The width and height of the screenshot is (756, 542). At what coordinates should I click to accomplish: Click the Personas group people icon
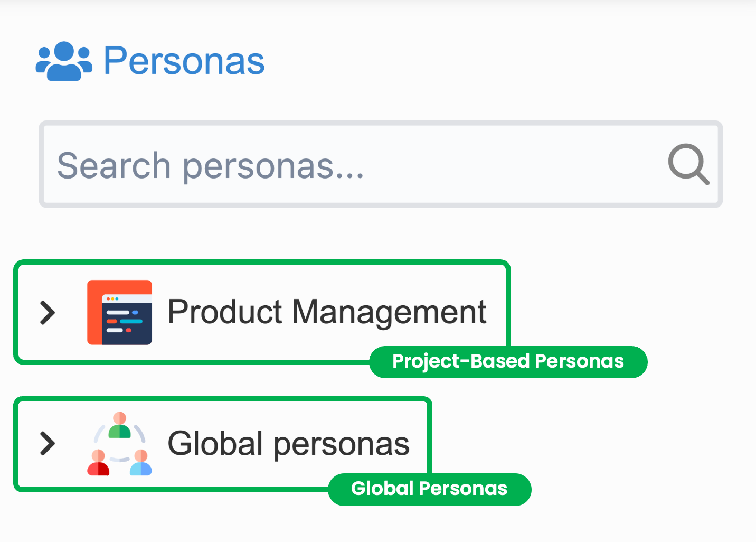64,61
